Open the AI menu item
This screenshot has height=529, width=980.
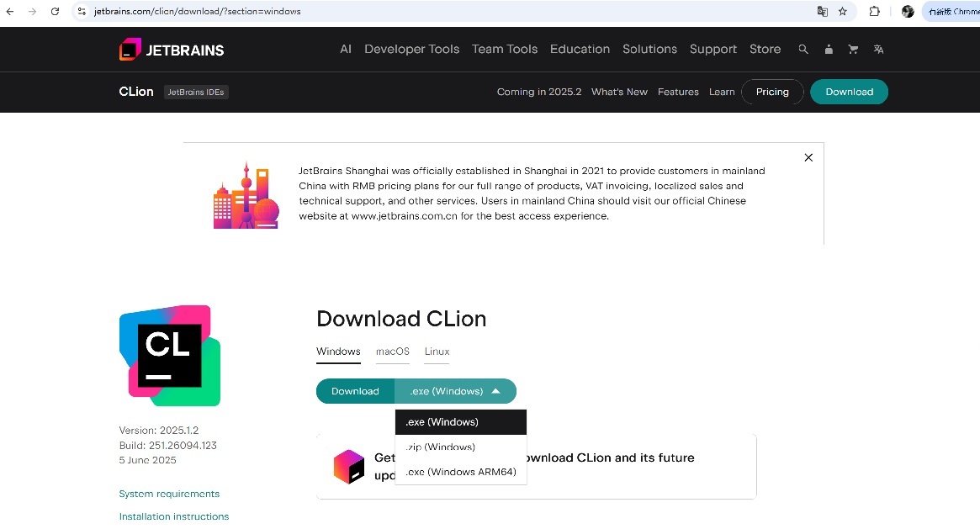click(346, 49)
